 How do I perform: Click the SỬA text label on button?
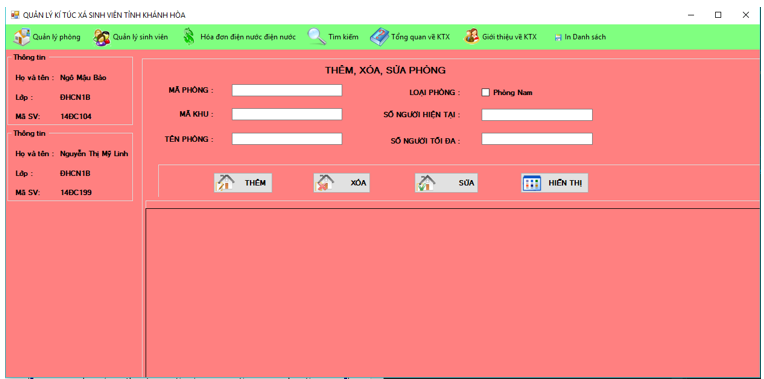[466, 184]
